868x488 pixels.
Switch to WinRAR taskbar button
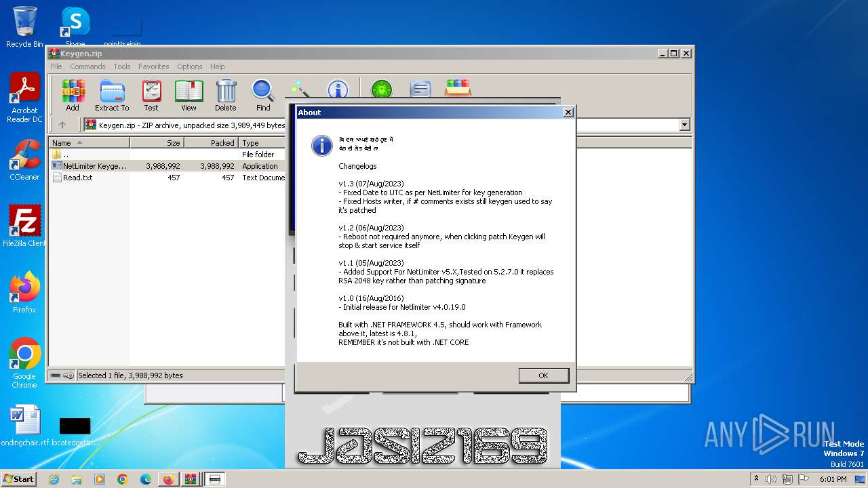(x=191, y=479)
